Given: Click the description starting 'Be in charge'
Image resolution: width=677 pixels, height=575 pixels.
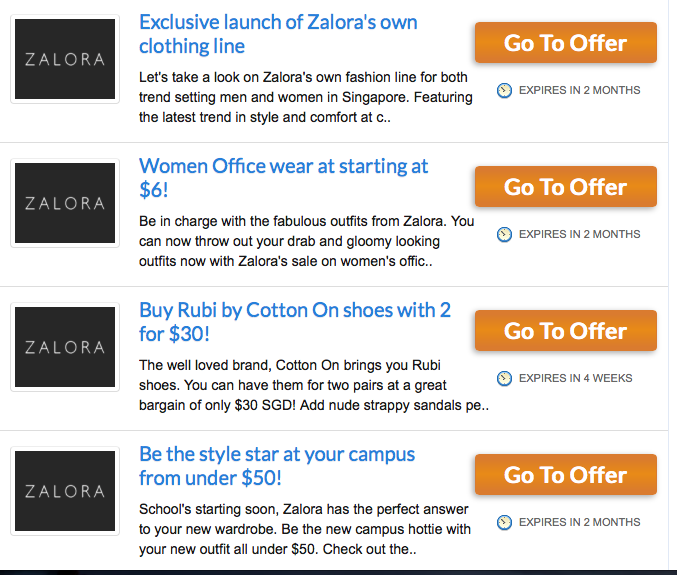Looking at the screenshot, I should coord(307,241).
